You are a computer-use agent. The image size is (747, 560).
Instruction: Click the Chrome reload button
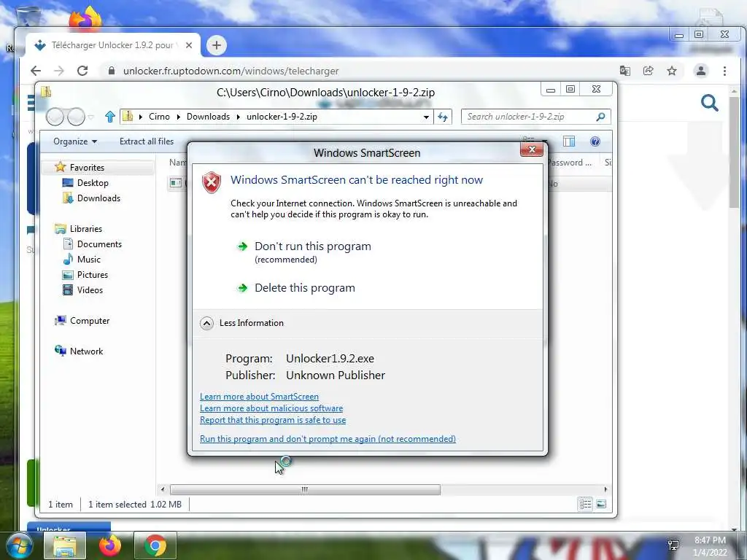click(x=82, y=71)
